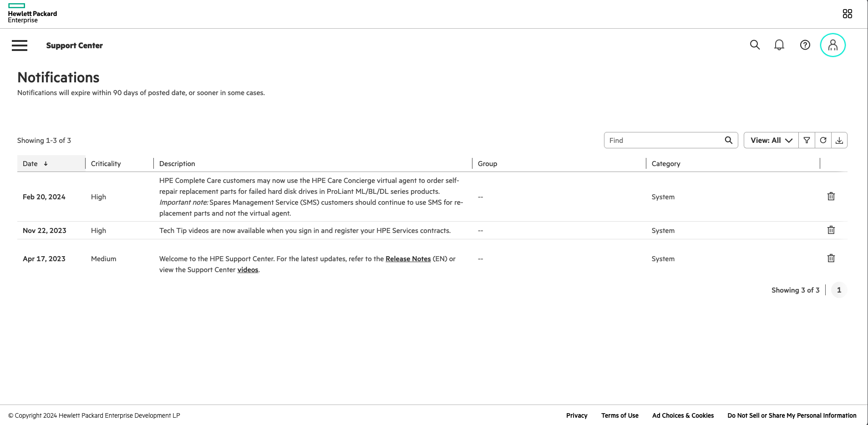Select page 1 in pagination

[x=839, y=290]
